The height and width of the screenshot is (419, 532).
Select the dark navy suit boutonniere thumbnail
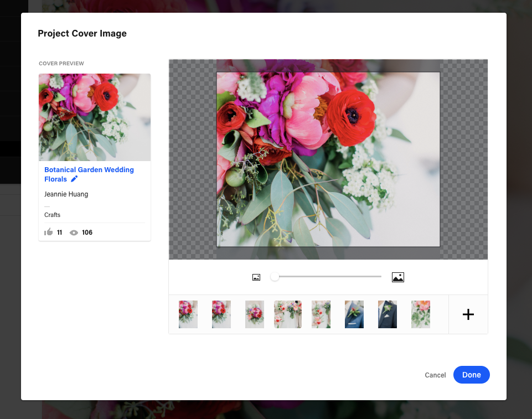[x=388, y=314]
